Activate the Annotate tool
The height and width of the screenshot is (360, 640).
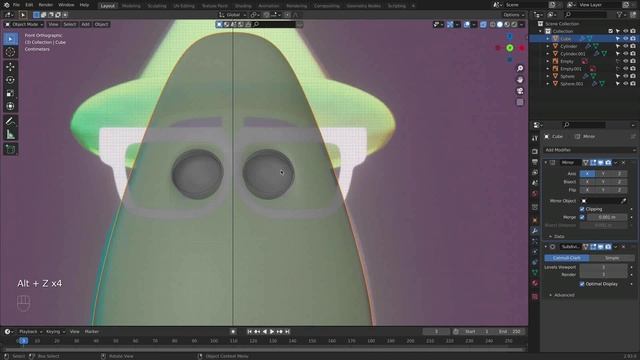[11, 121]
